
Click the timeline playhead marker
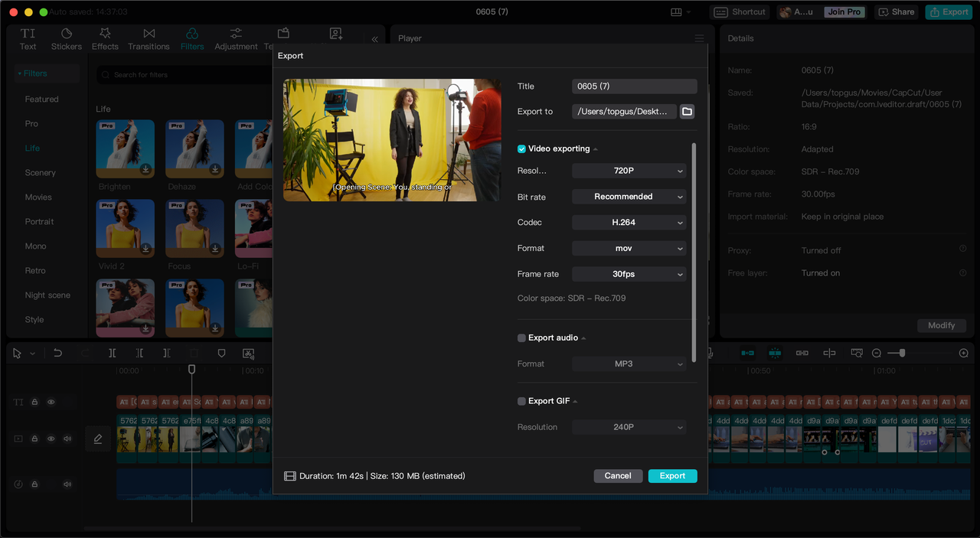click(x=191, y=369)
